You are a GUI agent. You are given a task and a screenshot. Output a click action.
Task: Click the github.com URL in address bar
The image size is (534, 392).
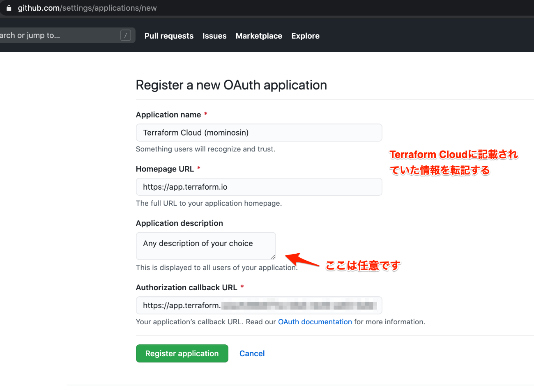[87, 8]
